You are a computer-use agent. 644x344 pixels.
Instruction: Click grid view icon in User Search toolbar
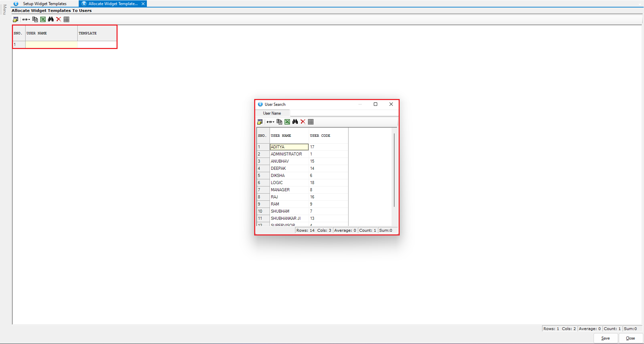(x=311, y=122)
